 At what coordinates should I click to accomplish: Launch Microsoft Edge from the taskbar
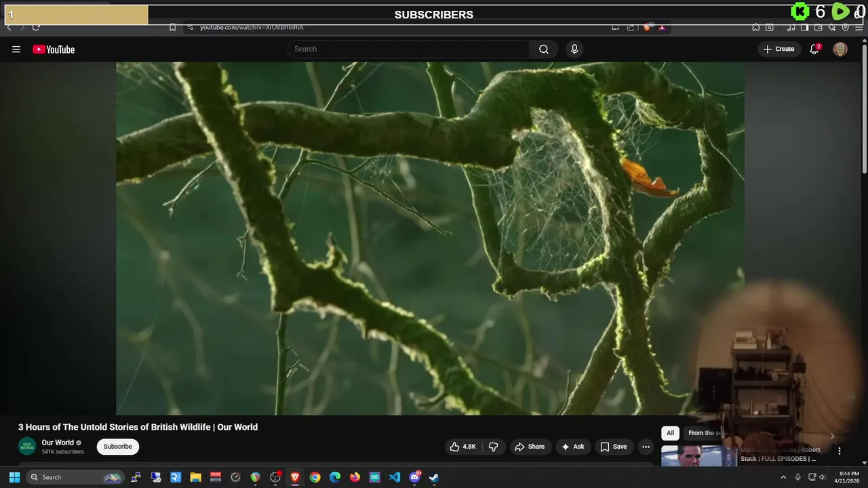[335, 477]
